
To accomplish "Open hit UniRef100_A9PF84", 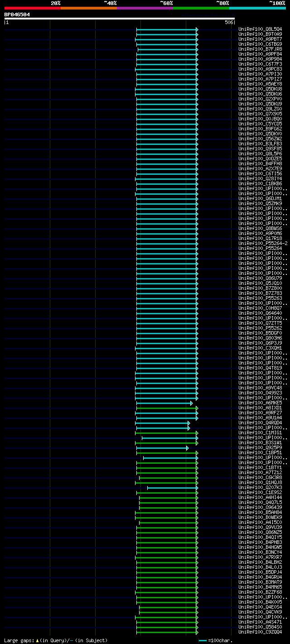I will 260,54.
